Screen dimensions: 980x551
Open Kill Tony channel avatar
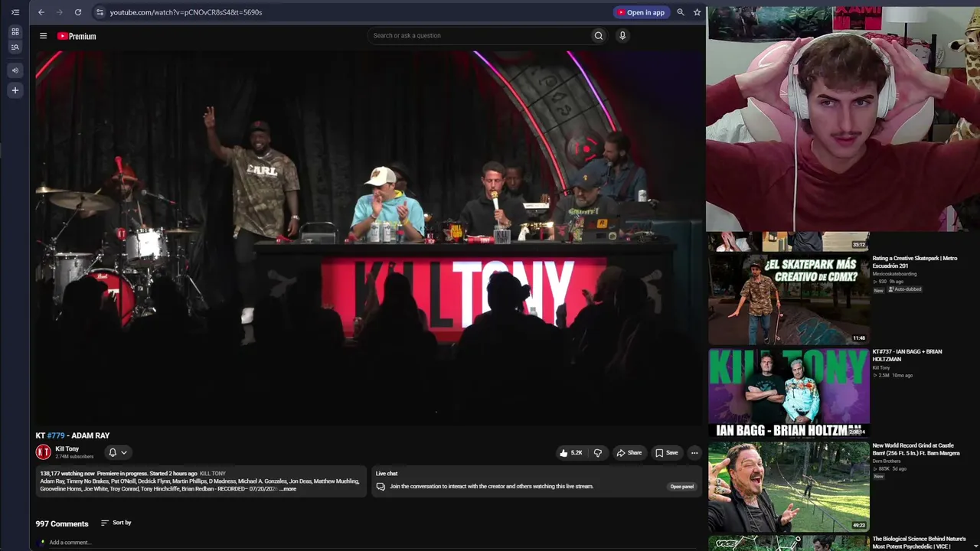pyautogui.click(x=44, y=452)
